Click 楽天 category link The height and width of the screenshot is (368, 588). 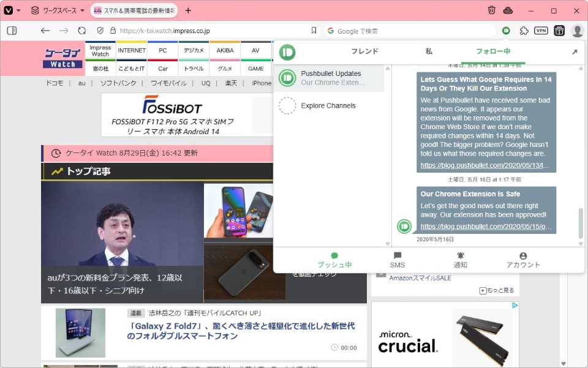point(231,83)
